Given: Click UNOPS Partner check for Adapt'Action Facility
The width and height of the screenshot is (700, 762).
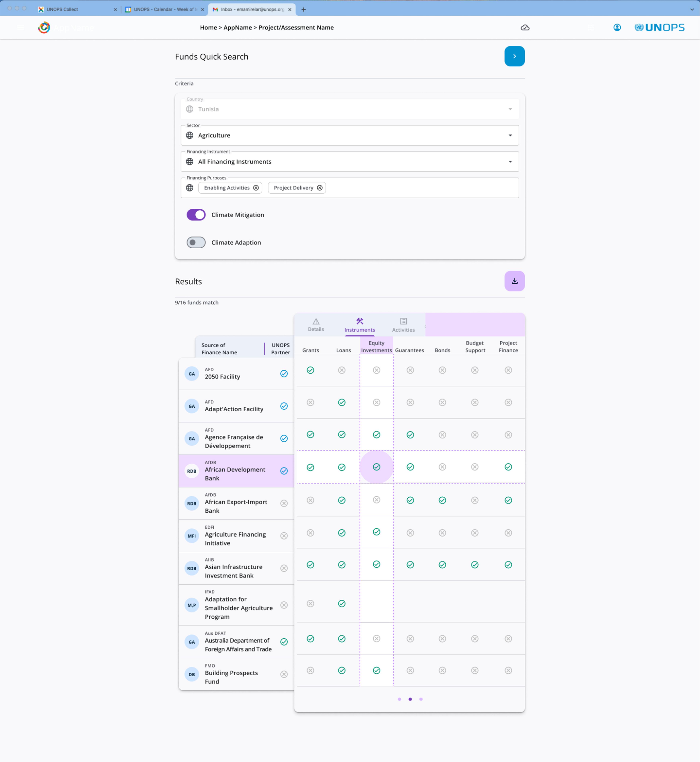Looking at the screenshot, I should tap(284, 406).
